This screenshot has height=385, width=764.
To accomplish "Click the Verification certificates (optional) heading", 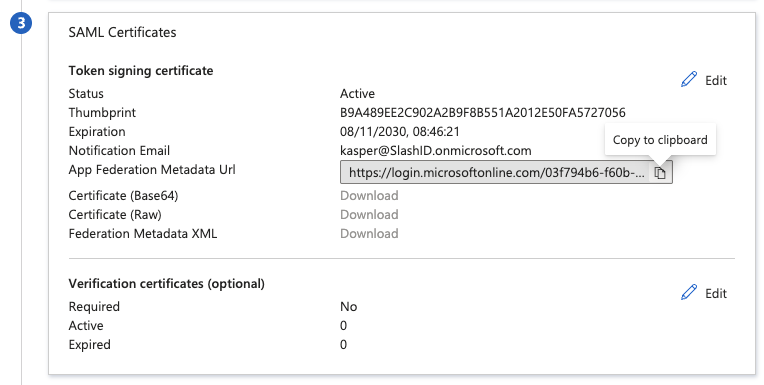I will 167,284.
